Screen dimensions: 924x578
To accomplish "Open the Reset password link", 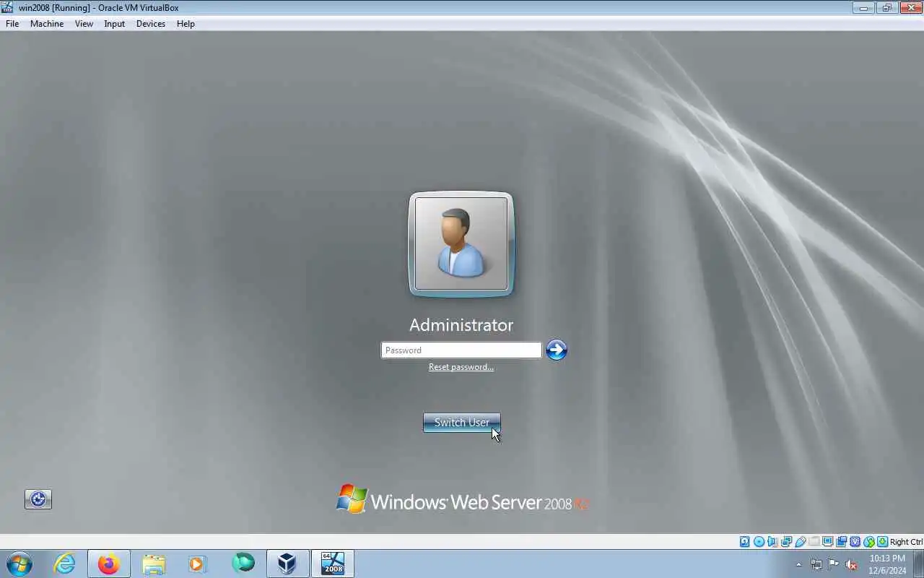I will (461, 367).
